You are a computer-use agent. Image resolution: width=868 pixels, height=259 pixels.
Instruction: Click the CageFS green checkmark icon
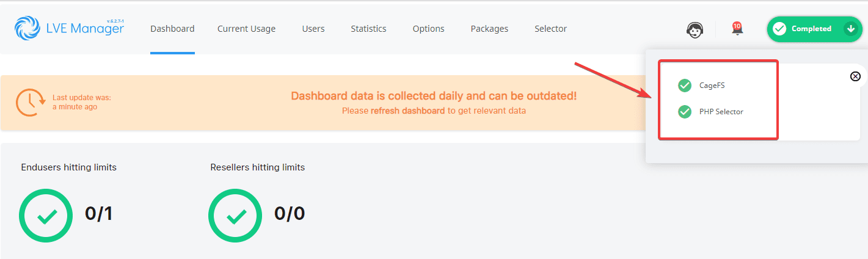pyautogui.click(x=685, y=86)
